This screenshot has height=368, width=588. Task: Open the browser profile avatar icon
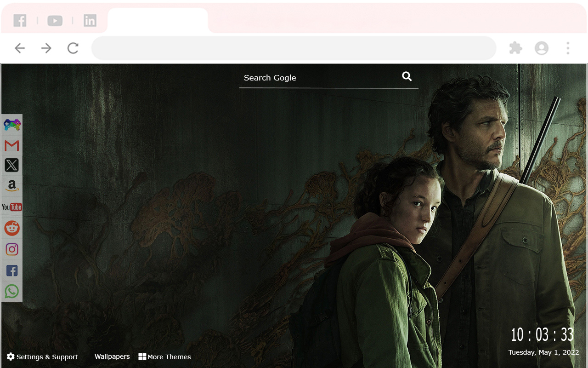tap(542, 48)
